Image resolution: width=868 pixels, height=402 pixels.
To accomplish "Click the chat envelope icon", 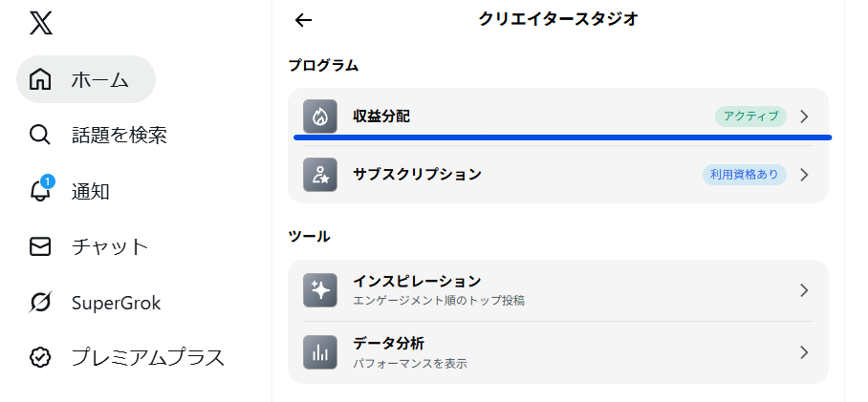I will click(x=40, y=247).
